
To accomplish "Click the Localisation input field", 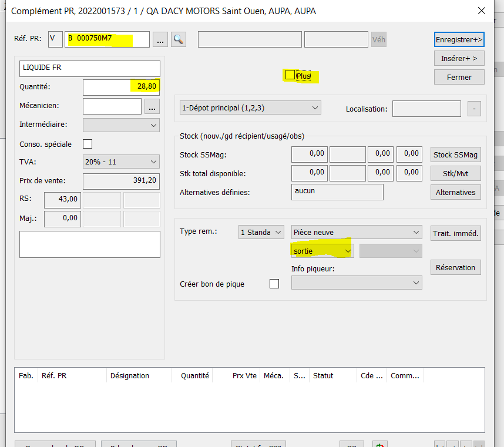I will [x=426, y=109].
